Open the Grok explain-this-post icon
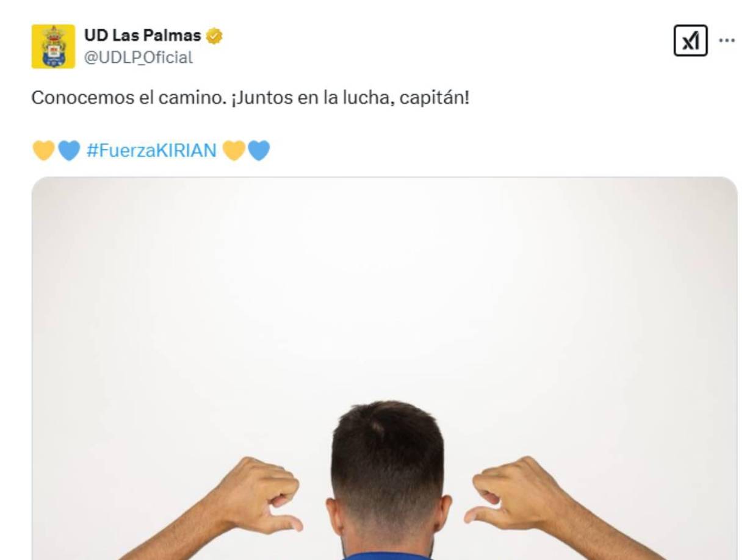Viewport: 747px width, 560px height. tap(690, 41)
